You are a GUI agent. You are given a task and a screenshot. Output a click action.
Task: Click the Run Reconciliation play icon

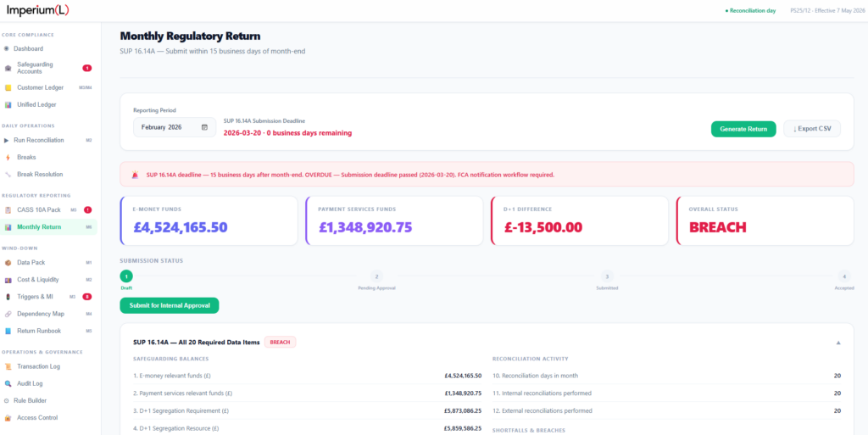(7, 140)
